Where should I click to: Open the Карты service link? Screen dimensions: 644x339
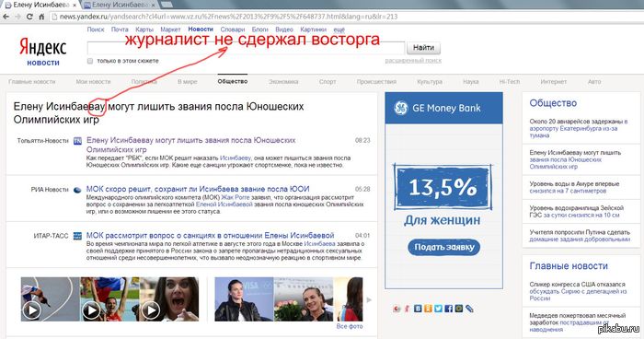pyautogui.click(x=144, y=29)
